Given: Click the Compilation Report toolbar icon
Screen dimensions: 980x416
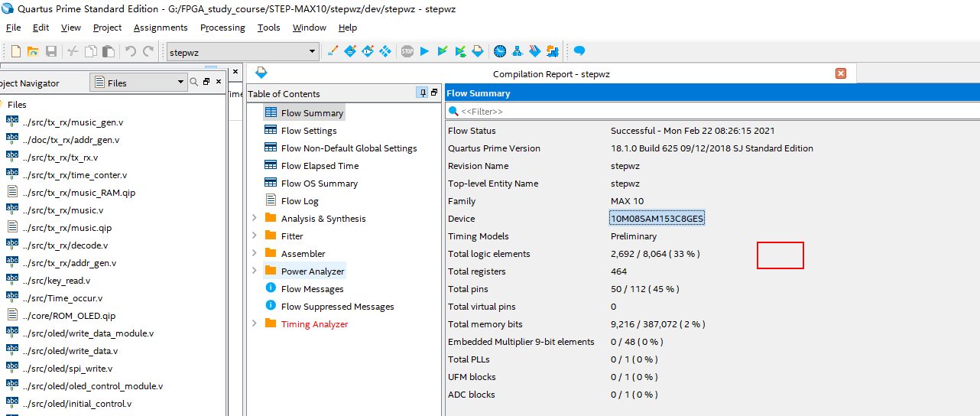Looking at the screenshot, I should (478, 51).
